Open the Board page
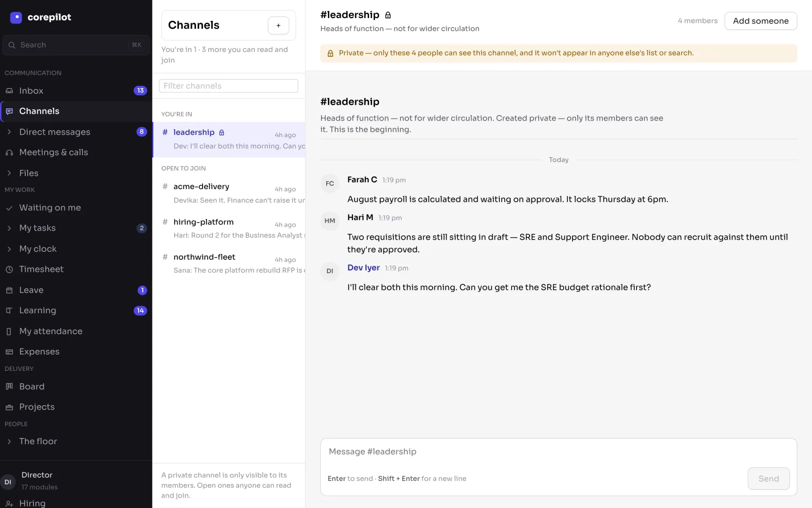The width and height of the screenshot is (812, 508). point(76,387)
